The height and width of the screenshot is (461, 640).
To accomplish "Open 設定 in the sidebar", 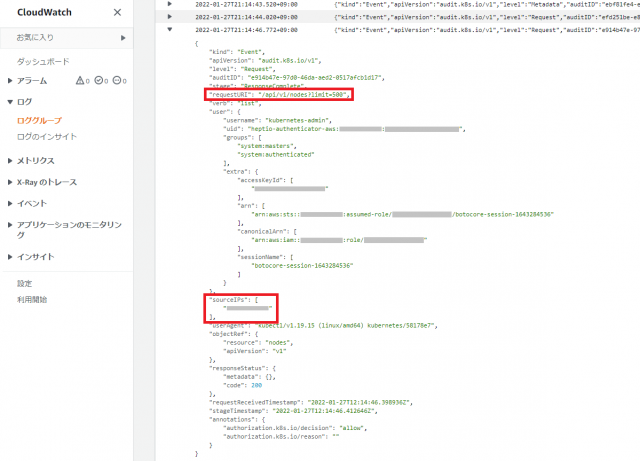I will pos(24,283).
